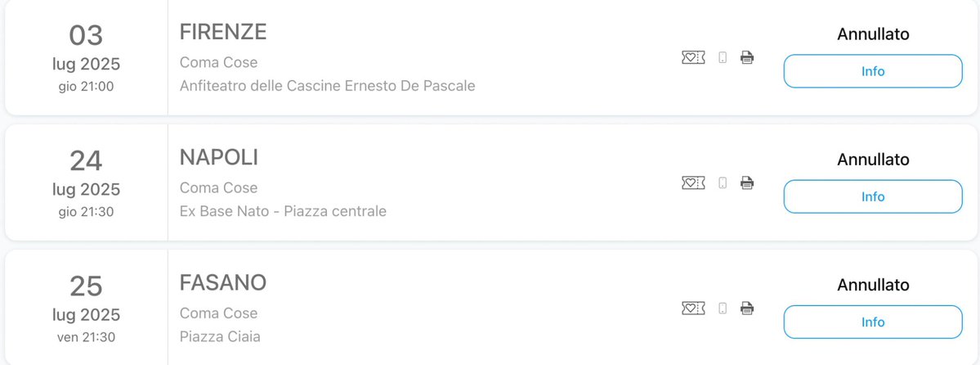Select the NAPOLI event title

pyautogui.click(x=219, y=157)
